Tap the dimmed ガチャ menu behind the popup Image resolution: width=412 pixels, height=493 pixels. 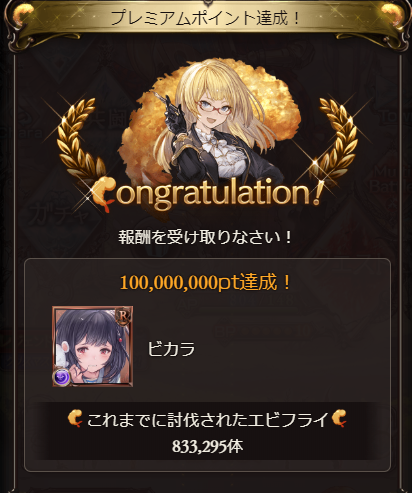[59, 215]
